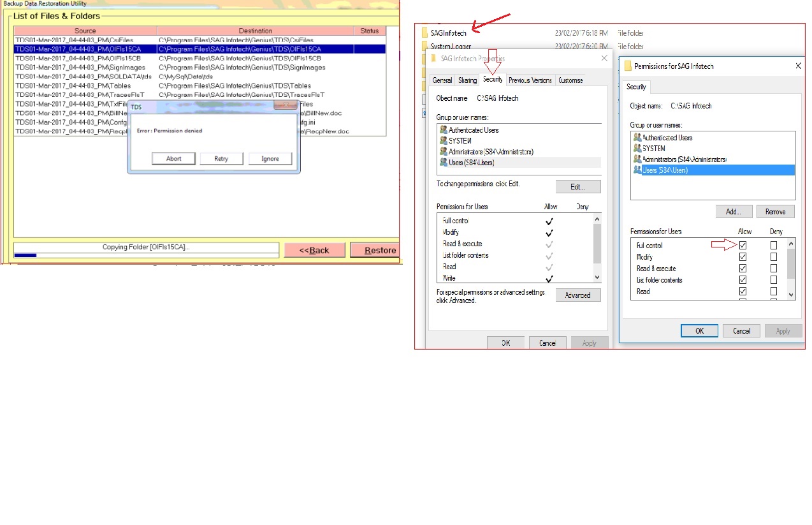The image size is (812, 525).
Task: Toggle Allow checkbox for Full control
Action: point(742,246)
